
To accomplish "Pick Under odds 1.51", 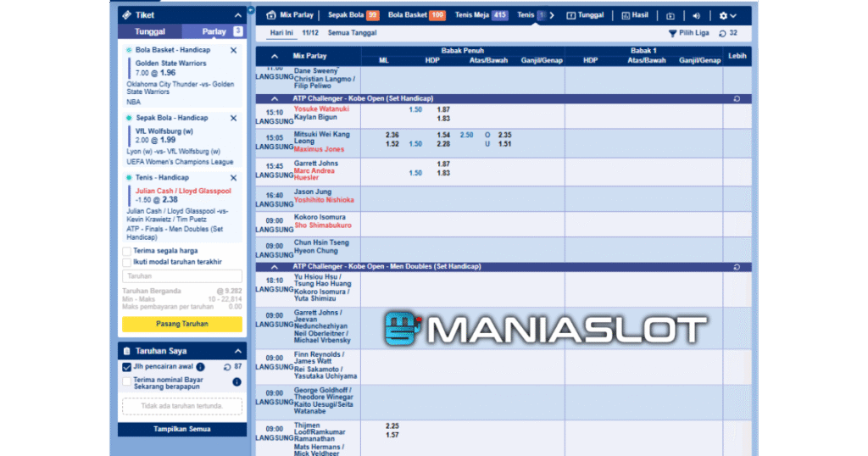I will click(x=504, y=144).
